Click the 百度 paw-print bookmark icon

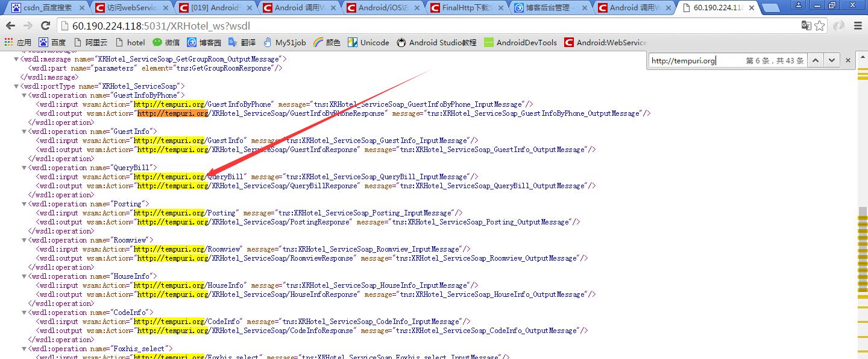coord(45,42)
